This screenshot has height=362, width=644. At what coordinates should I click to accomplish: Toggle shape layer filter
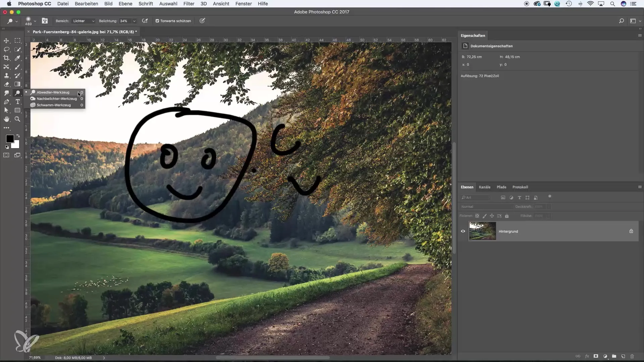527,198
